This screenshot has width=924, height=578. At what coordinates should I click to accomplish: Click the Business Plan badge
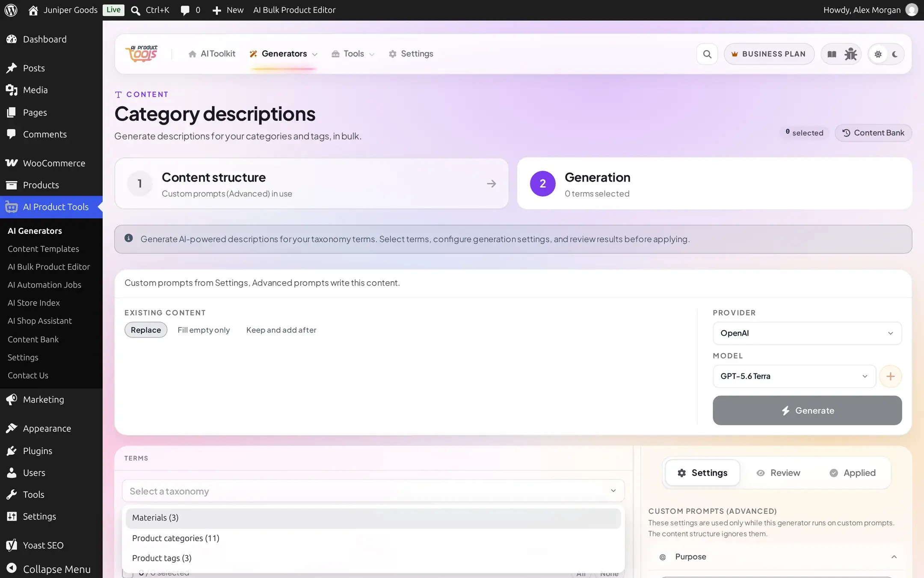pyautogui.click(x=769, y=54)
